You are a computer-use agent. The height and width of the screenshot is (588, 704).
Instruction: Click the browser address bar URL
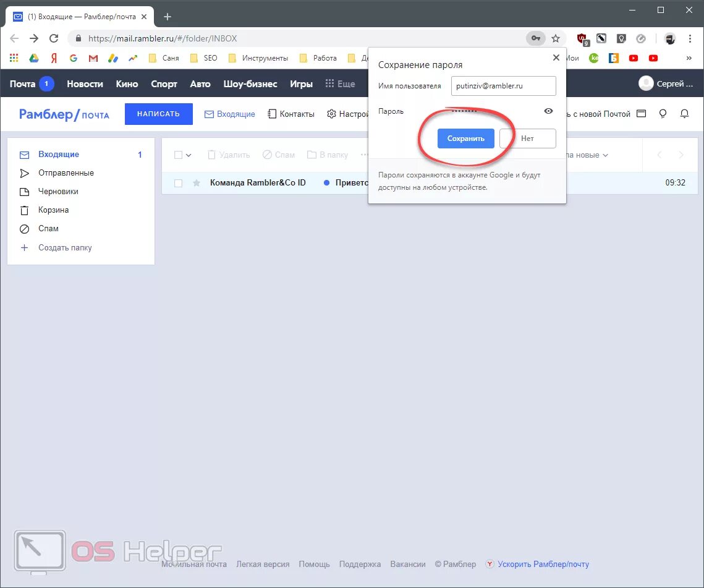pos(163,38)
